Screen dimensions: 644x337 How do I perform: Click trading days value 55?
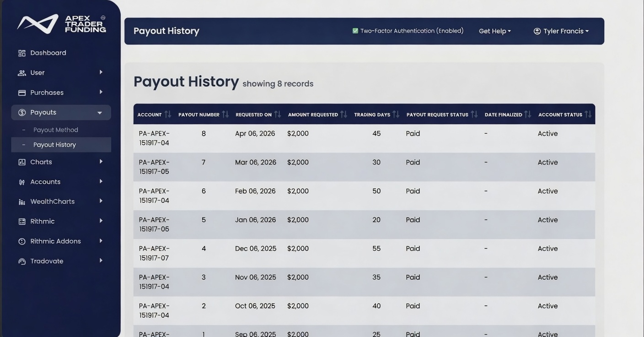[376, 249]
